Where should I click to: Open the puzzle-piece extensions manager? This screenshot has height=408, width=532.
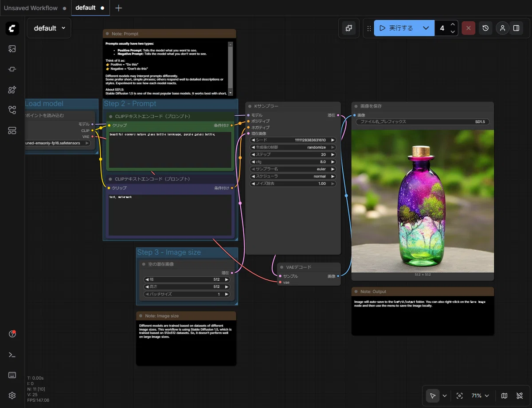349,28
